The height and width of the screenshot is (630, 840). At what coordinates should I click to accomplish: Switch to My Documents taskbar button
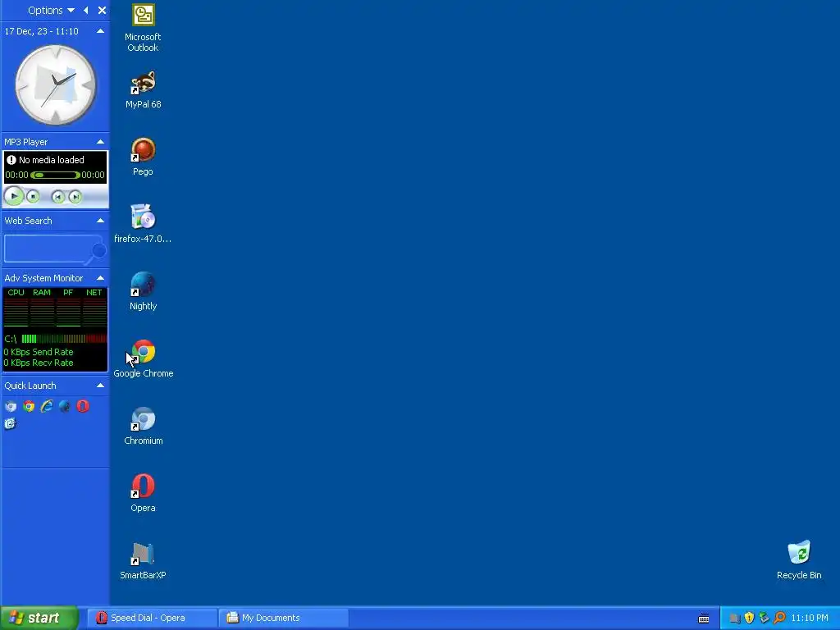pyautogui.click(x=283, y=619)
